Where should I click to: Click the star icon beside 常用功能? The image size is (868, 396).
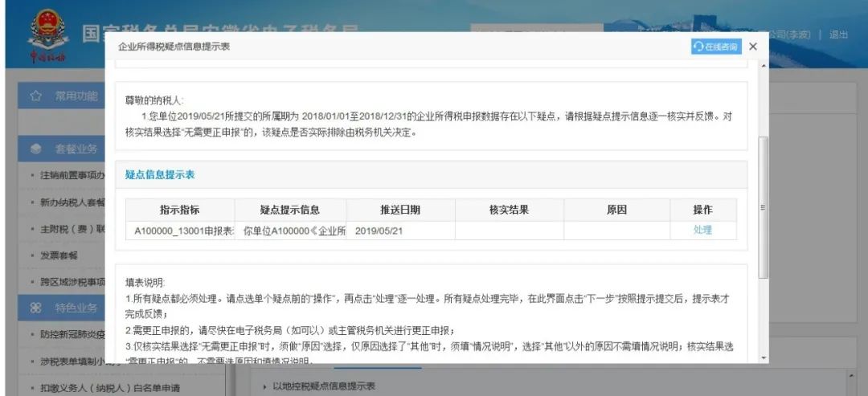(x=35, y=96)
